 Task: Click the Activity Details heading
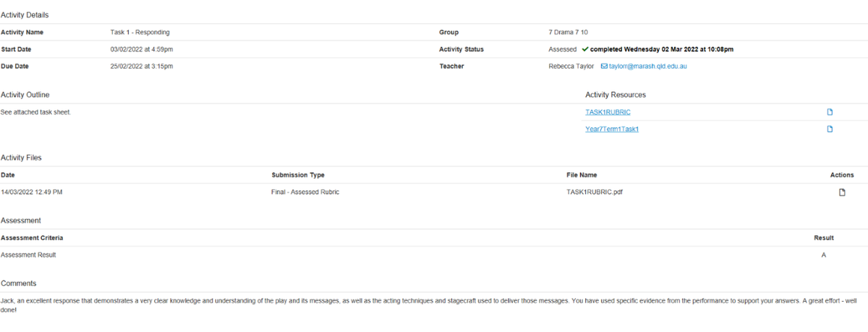tap(25, 14)
